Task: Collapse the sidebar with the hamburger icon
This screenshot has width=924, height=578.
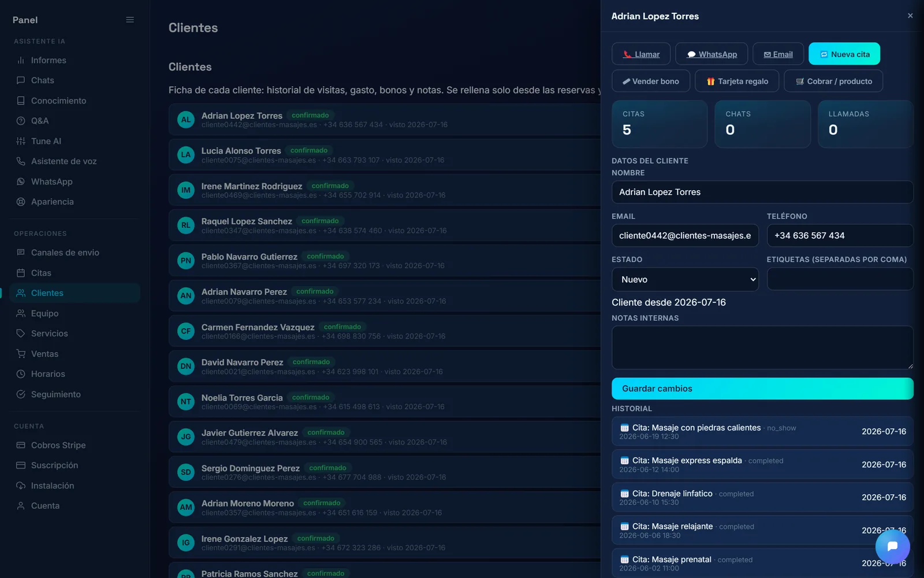Action: tap(130, 20)
